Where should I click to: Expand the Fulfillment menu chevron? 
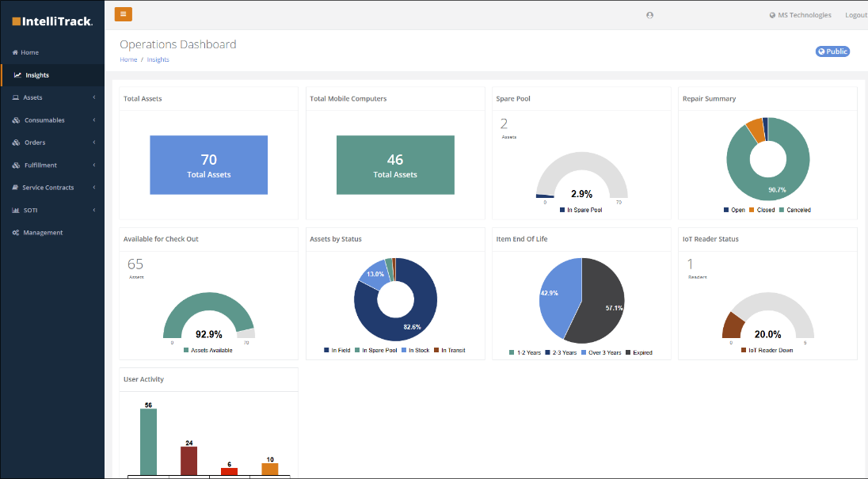(x=94, y=165)
